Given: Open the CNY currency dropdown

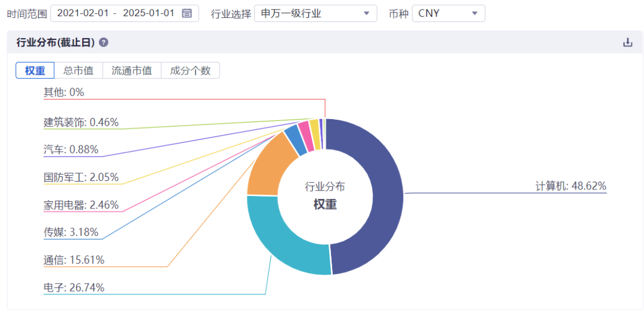Looking at the screenshot, I should [448, 13].
